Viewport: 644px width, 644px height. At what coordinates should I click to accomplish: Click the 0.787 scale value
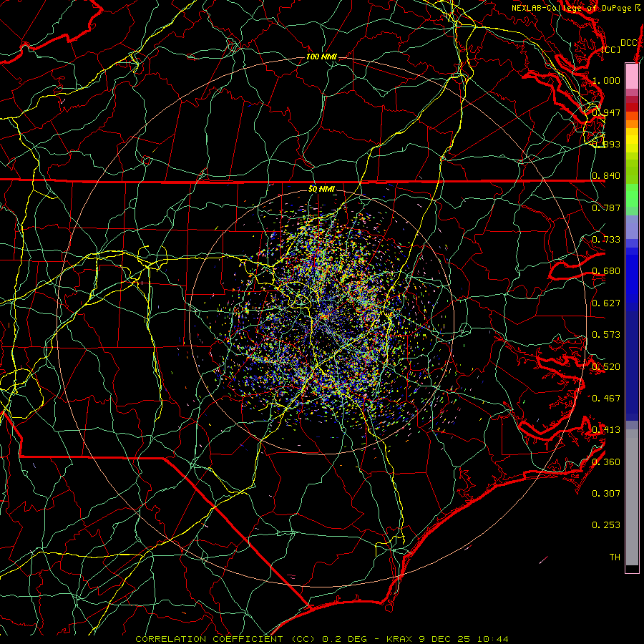point(606,208)
